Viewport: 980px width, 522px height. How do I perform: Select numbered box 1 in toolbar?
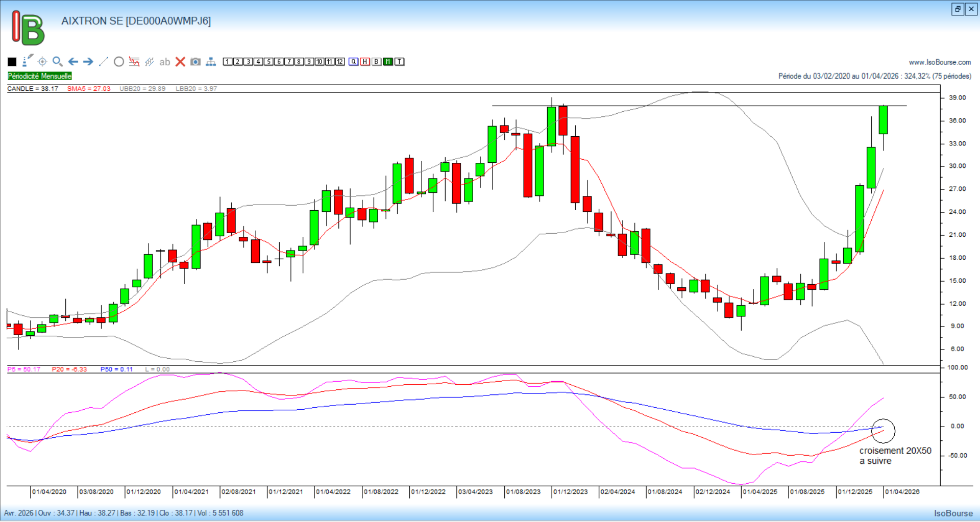click(x=228, y=62)
